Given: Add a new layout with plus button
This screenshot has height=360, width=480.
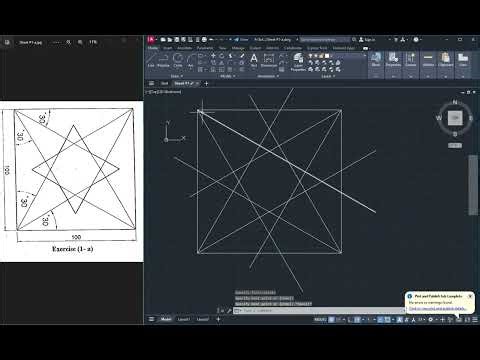Looking at the screenshot, I should 218,319.
